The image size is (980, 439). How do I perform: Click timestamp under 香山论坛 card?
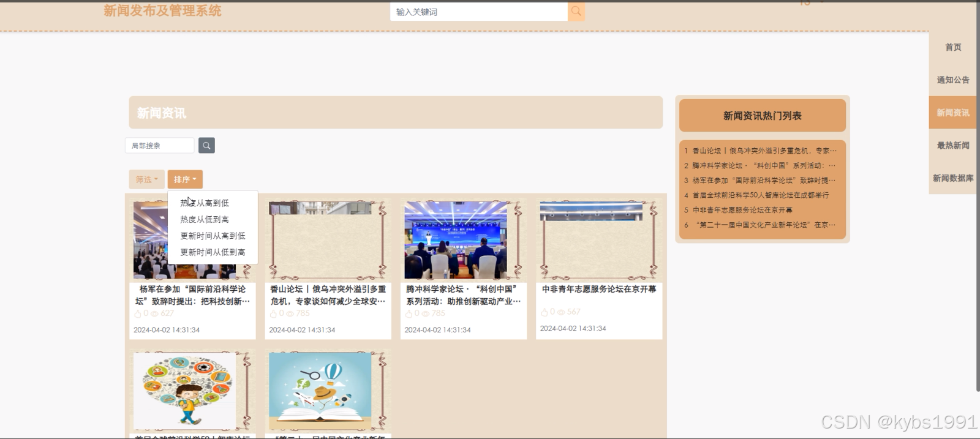[x=302, y=330]
